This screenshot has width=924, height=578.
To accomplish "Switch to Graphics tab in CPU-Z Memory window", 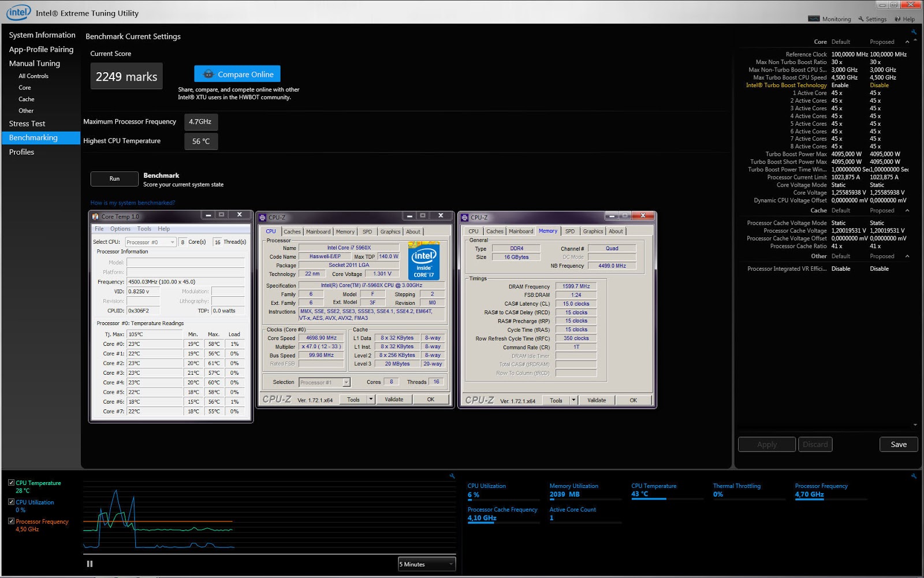I will click(x=593, y=231).
